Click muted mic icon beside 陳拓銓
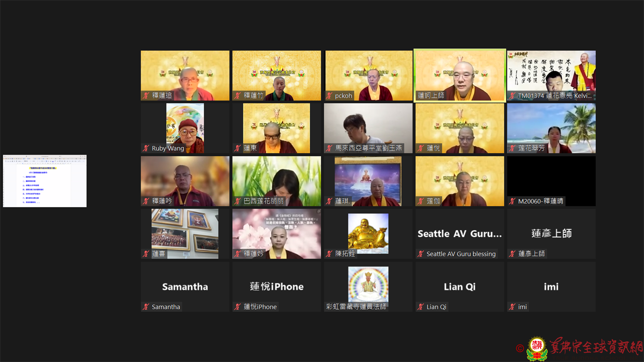The height and width of the screenshot is (362, 644). tap(329, 254)
